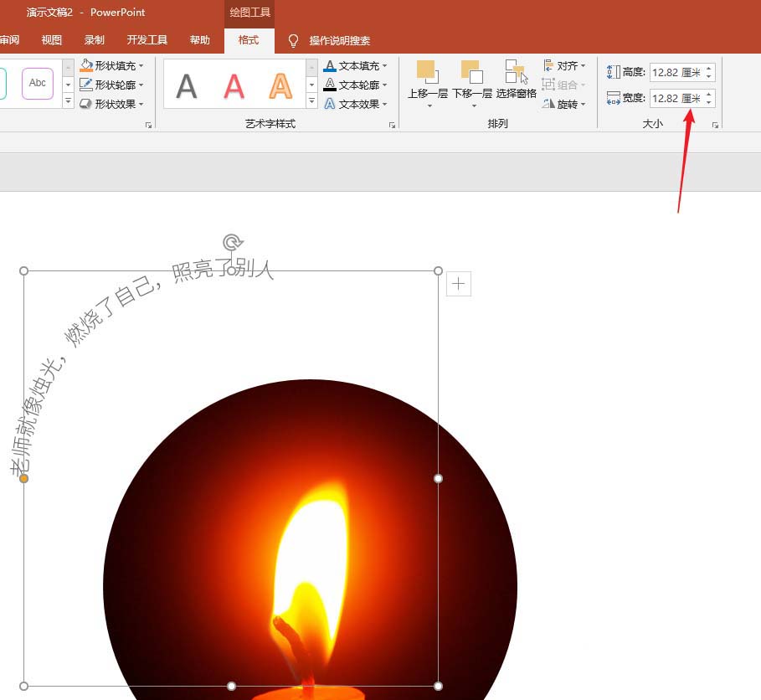761x700 pixels.
Task: Click the bottom-middle sizing handle
Action: pyautogui.click(x=232, y=686)
